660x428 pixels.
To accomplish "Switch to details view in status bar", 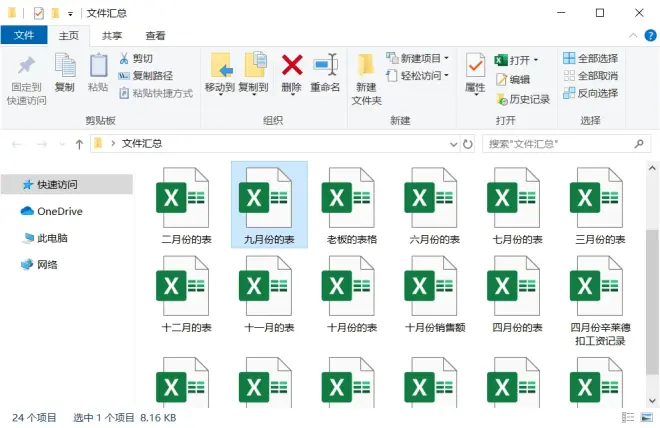I will pos(628,417).
